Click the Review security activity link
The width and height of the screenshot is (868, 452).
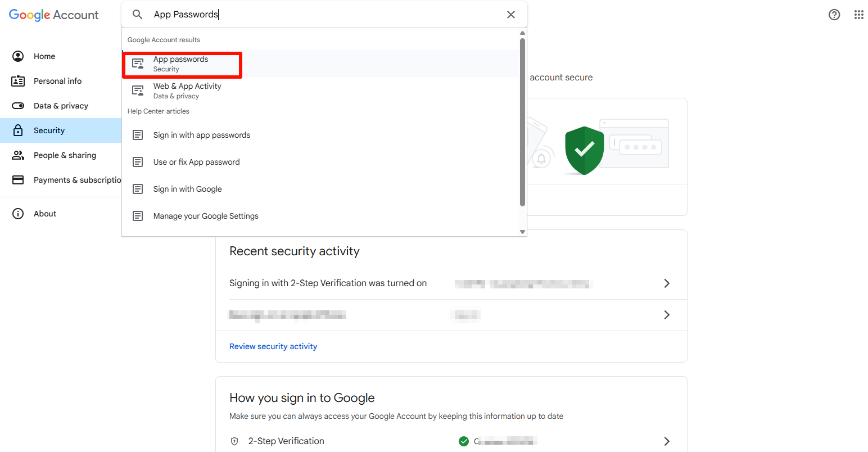click(x=273, y=346)
